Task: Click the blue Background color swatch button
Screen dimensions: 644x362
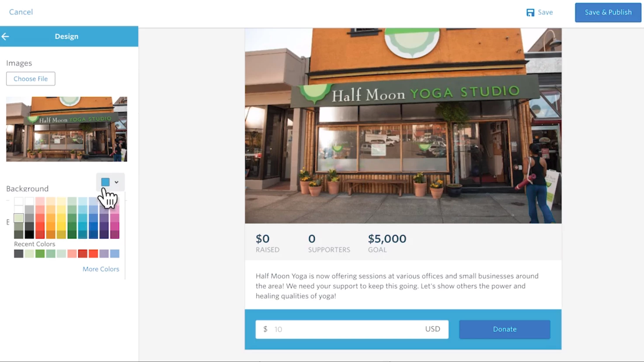Action: 105,182
